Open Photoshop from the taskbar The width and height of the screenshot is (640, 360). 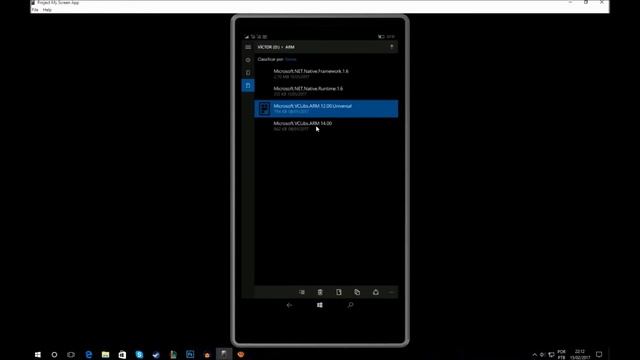[190, 354]
